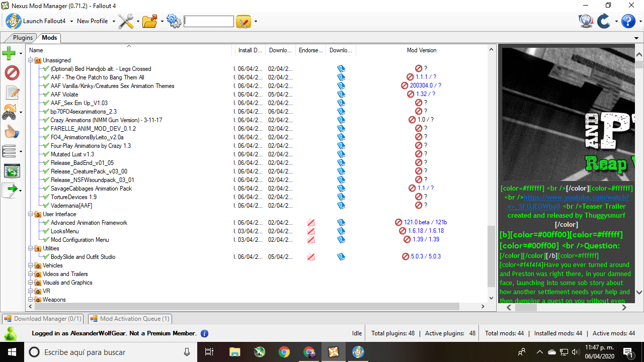Click the mod readme notepad icon in sidebar
Screen dimensions: 644x362
point(12,93)
